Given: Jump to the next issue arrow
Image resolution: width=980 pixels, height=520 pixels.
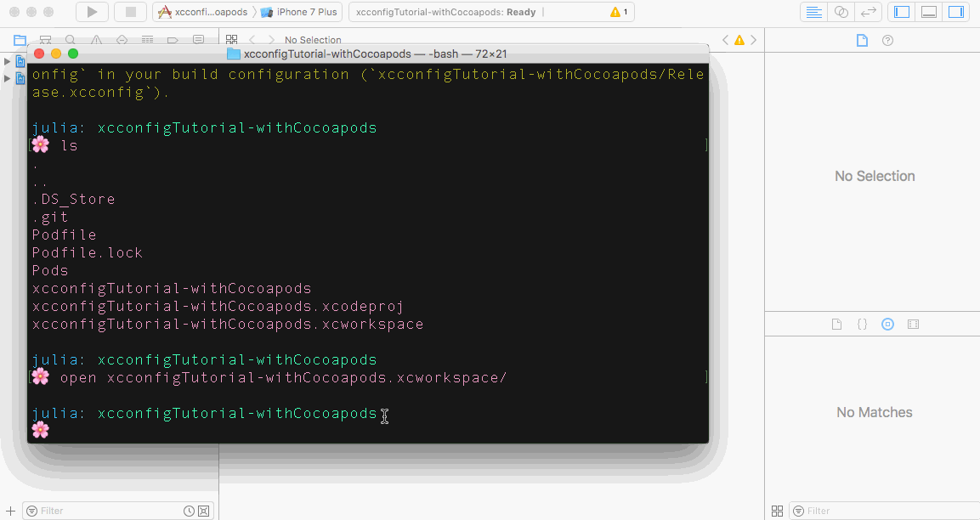Looking at the screenshot, I should tap(754, 40).
